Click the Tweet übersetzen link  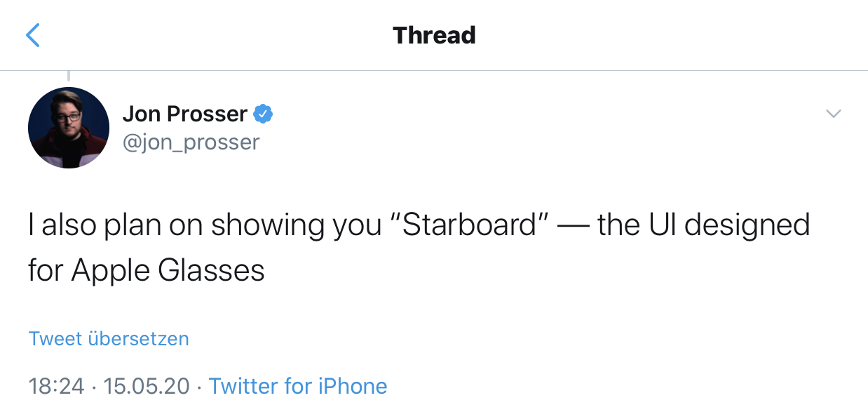click(x=109, y=339)
